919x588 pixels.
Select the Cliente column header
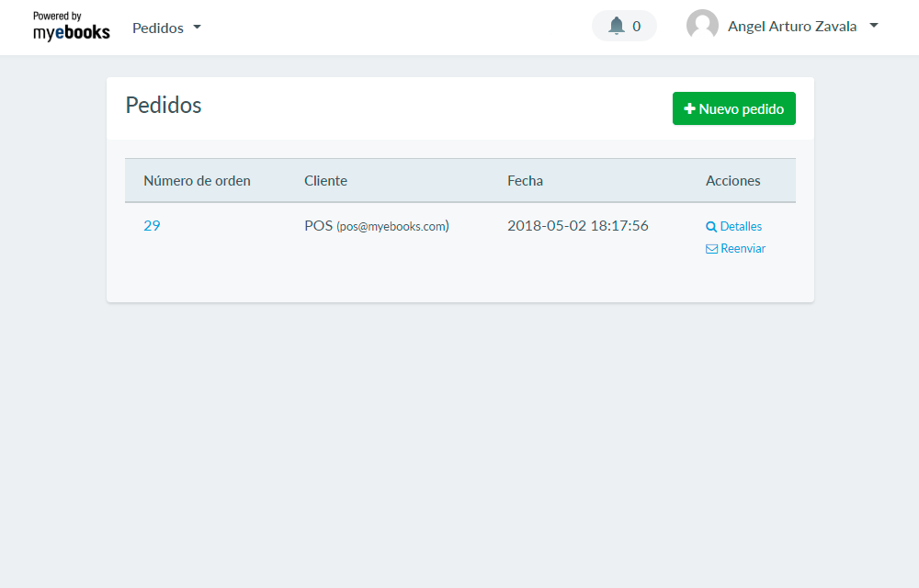point(325,181)
